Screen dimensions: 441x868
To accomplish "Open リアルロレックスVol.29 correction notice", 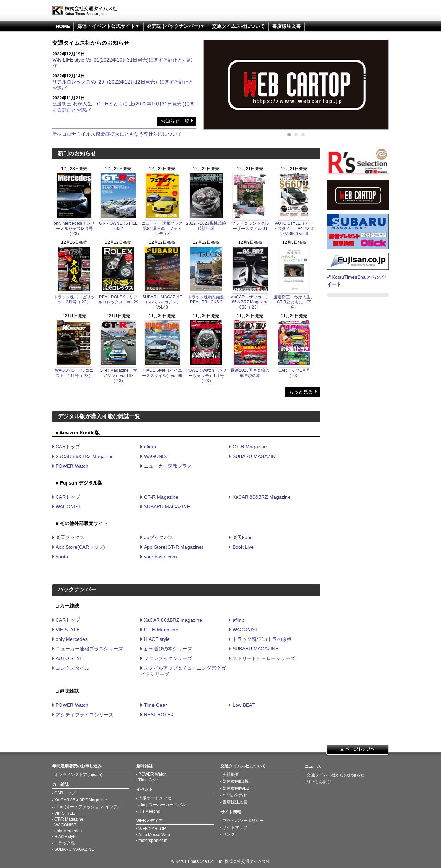I will tap(123, 85).
